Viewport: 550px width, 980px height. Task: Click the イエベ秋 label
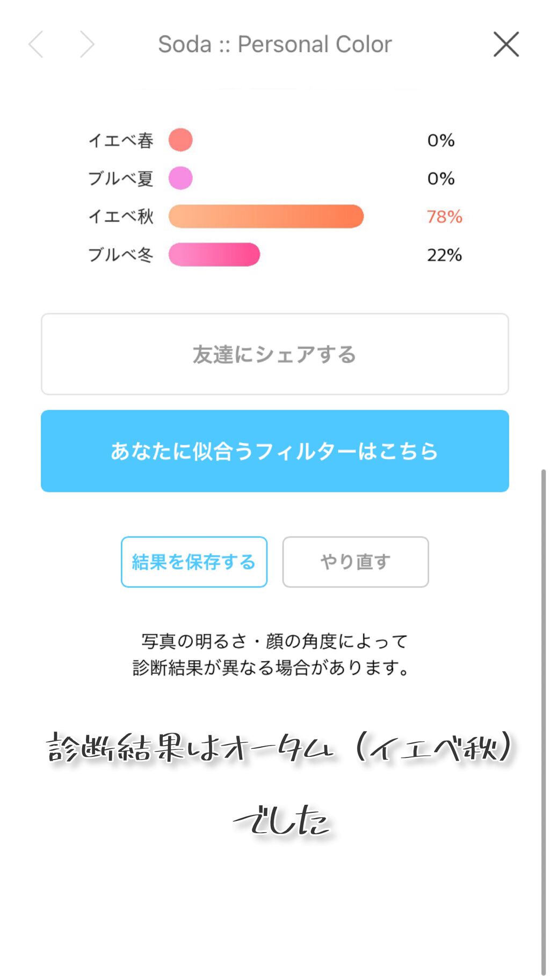point(121,217)
